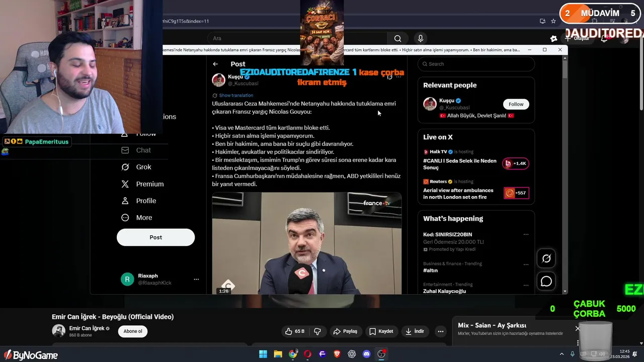Open the More menu in X sidebar
The width and height of the screenshot is (644, 362).
point(137,218)
